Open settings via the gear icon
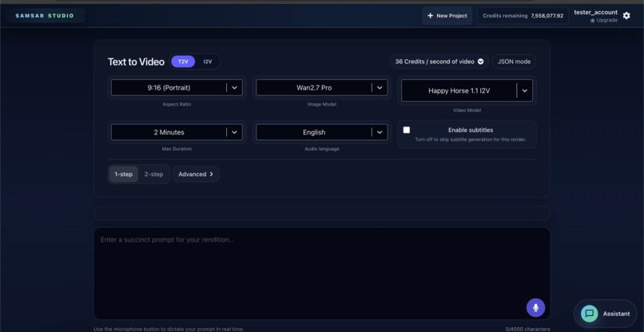This screenshot has height=332, width=644. click(626, 16)
